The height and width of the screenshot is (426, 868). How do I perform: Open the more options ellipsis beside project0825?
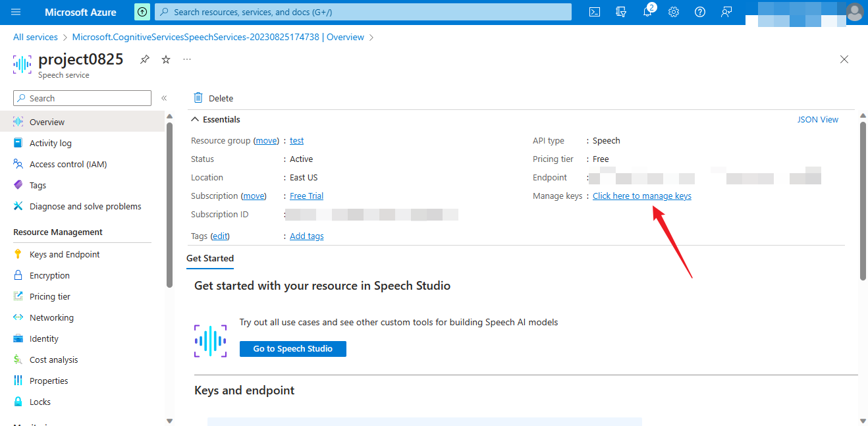[187, 59]
